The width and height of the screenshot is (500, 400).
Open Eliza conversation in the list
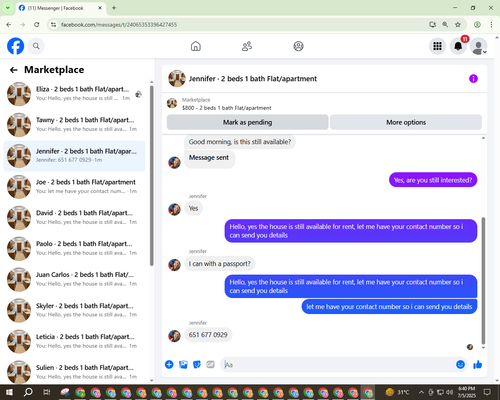click(x=74, y=94)
